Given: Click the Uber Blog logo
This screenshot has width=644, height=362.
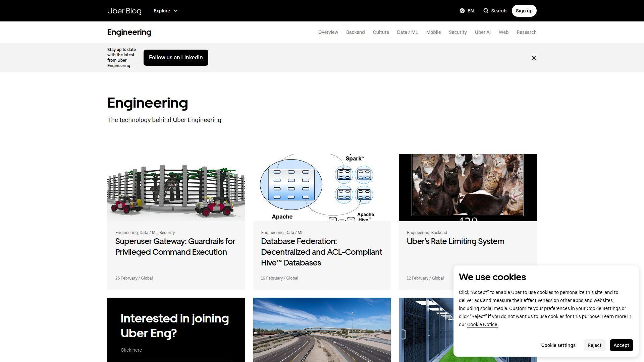Looking at the screenshot, I should point(124,10).
